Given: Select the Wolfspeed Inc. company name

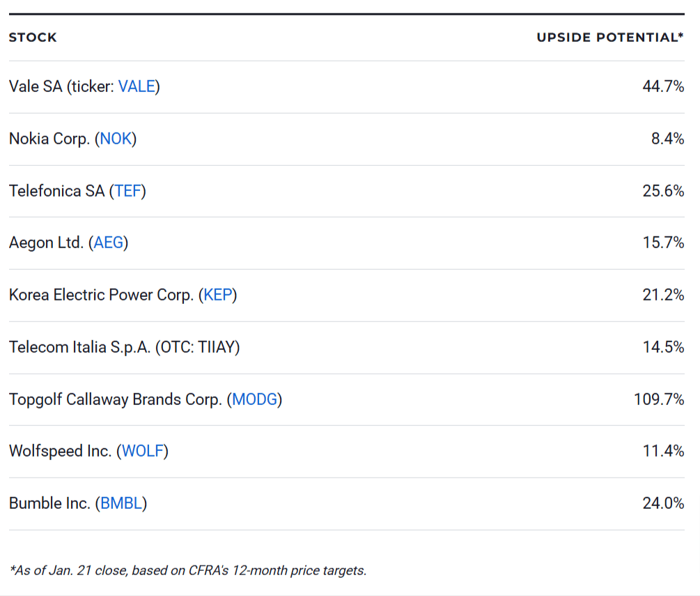Looking at the screenshot, I should 60,451.
